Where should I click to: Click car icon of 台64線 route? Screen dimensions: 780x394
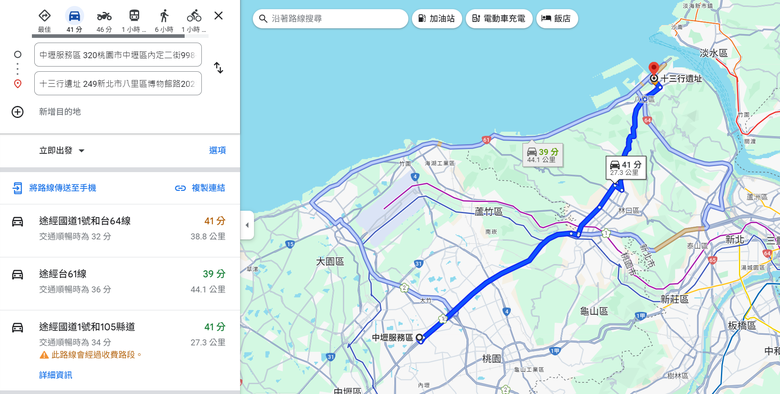[17, 221]
